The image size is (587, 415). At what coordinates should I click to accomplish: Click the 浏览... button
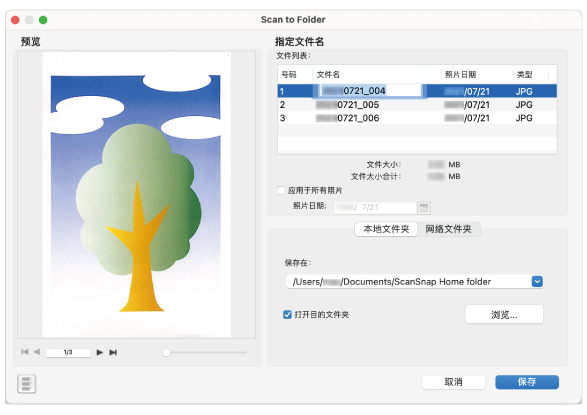pos(504,315)
